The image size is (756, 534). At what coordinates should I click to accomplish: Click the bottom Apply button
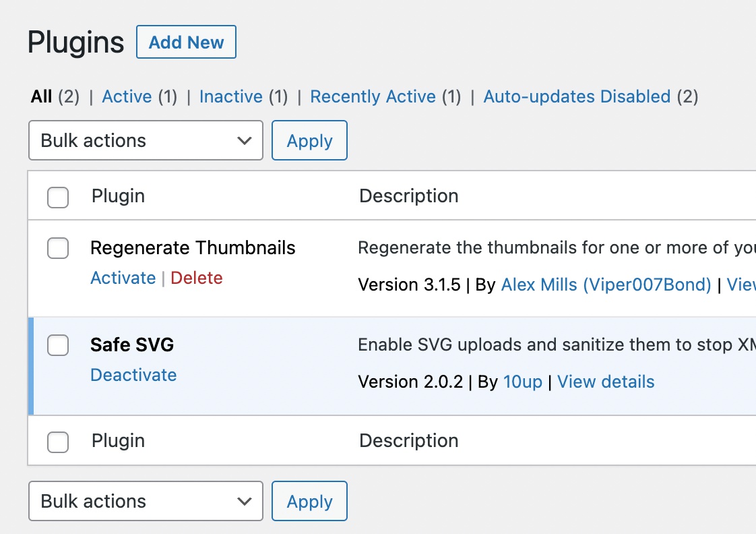click(x=309, y=501)
